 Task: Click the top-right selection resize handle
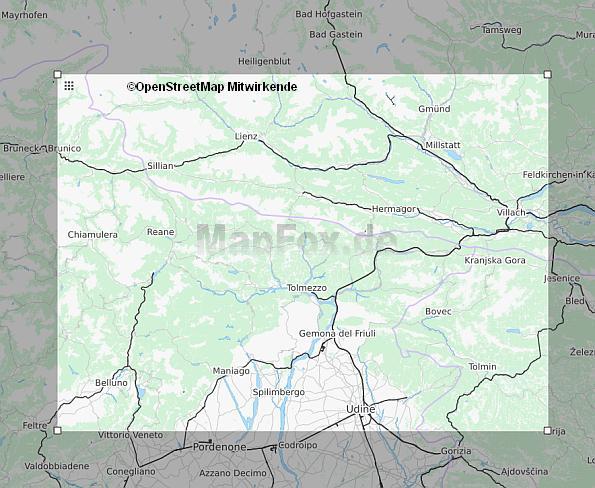(548, 74)
